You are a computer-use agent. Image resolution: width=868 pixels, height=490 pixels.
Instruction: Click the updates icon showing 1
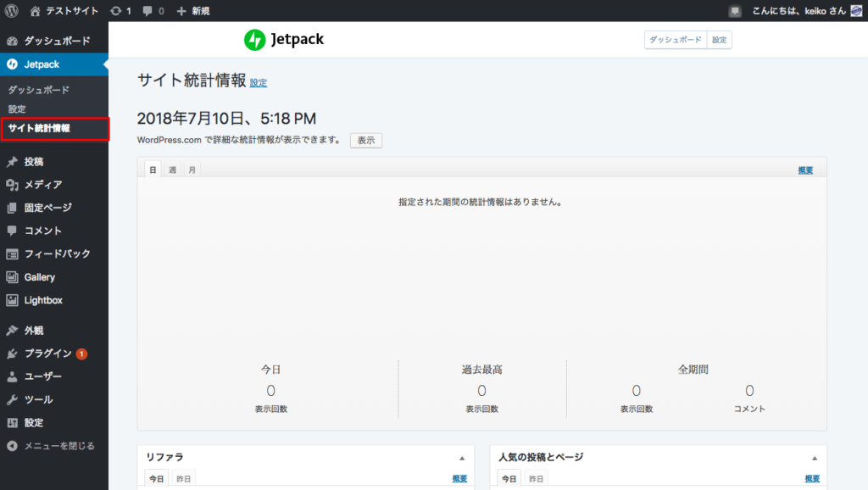pyautogui.click(x=115, y=10)
